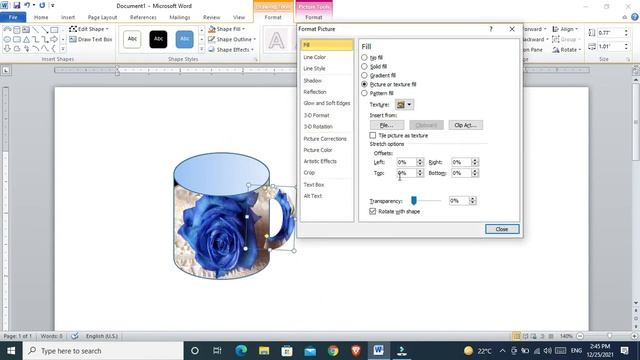Apply the blue Abc shape style
This screenshot has height=360, width=640.
point(184,39)
